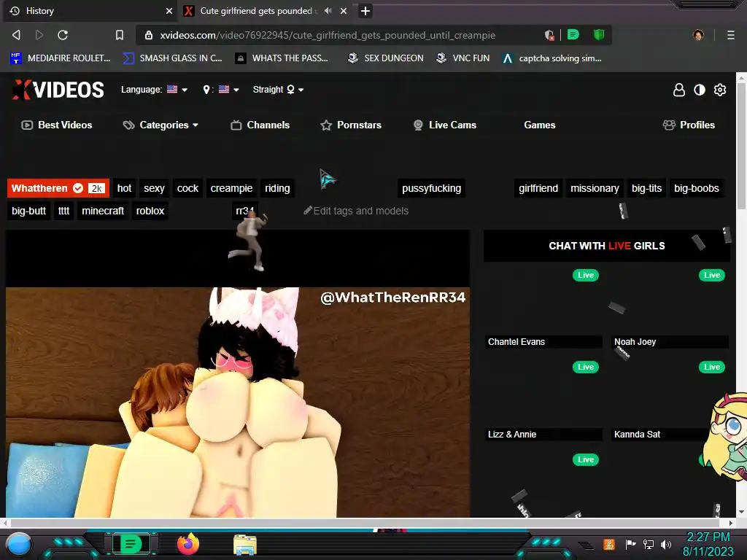Open the Lizz & Annie live cam entry
747x560 pixels.
543,435
